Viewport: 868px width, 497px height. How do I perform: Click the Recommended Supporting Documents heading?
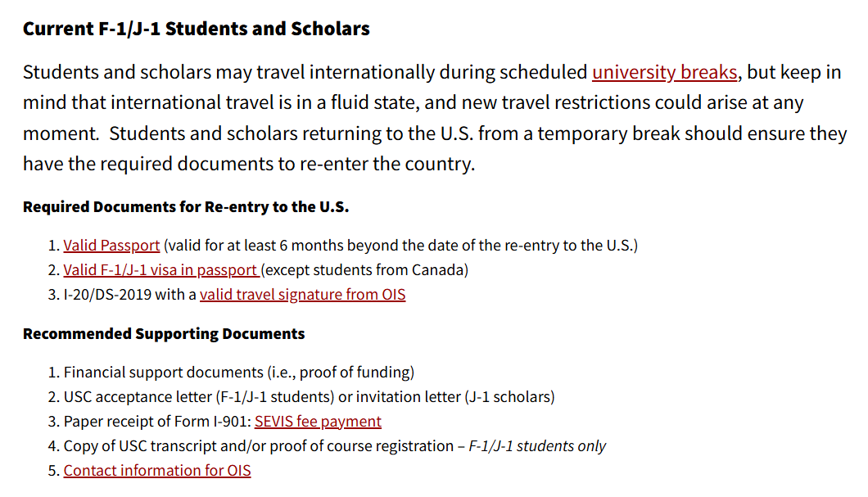[x=164, y=334]
